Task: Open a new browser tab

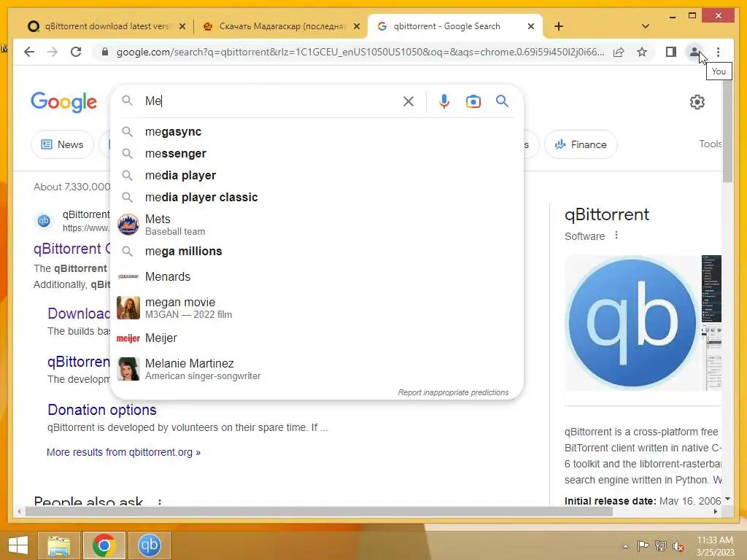Action: point(559,26)
